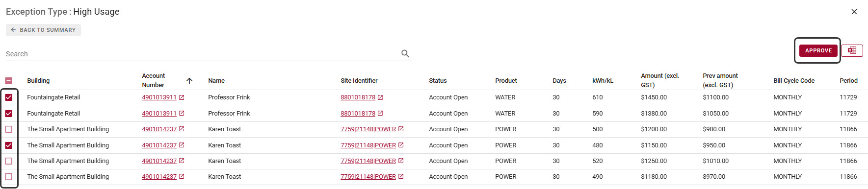868x189 pixels.
Task: Select the $970.00 previous amount cell
Action: coord(714,177)
